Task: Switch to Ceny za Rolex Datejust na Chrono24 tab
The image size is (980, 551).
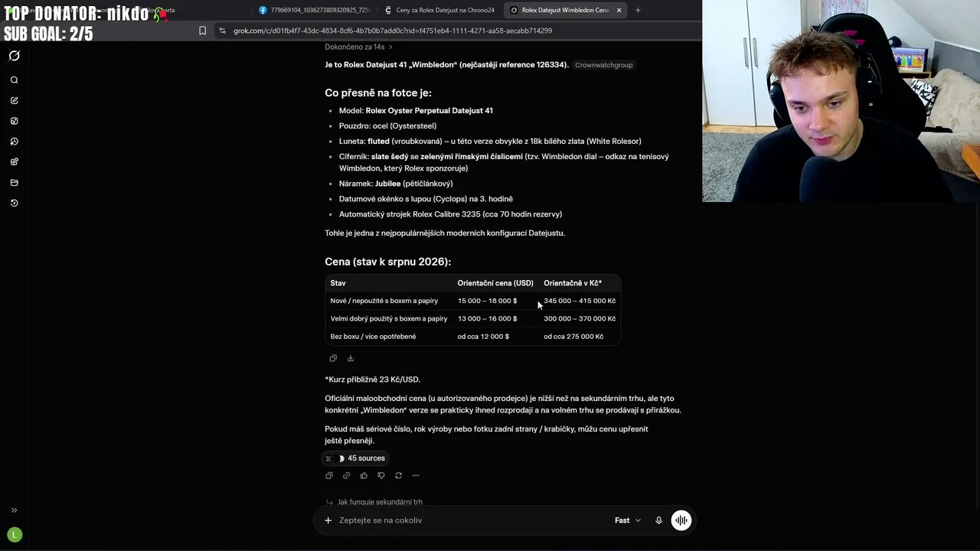Action: tap(439, 10)
